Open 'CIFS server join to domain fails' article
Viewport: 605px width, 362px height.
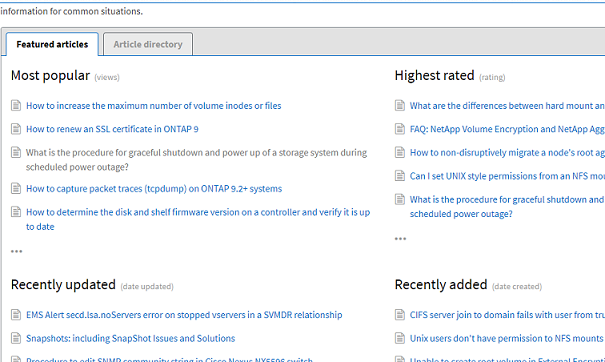pyautogui.click(x=507, y=315)
